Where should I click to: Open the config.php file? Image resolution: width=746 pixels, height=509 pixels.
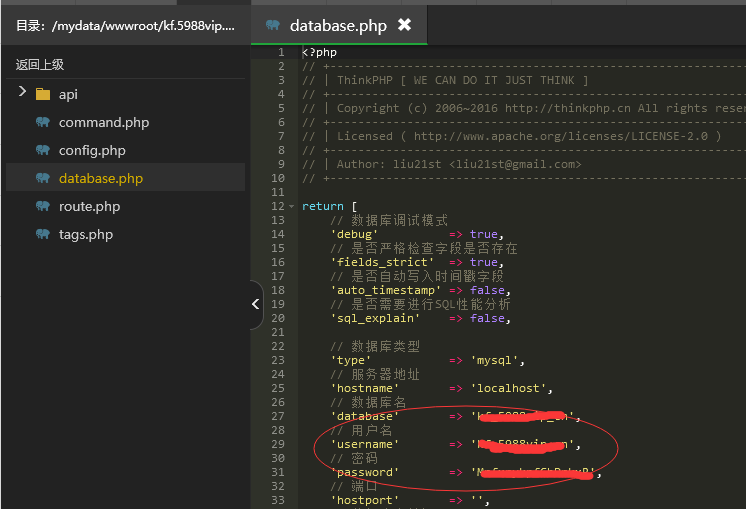pyautogui.click(x=92, y=150)
